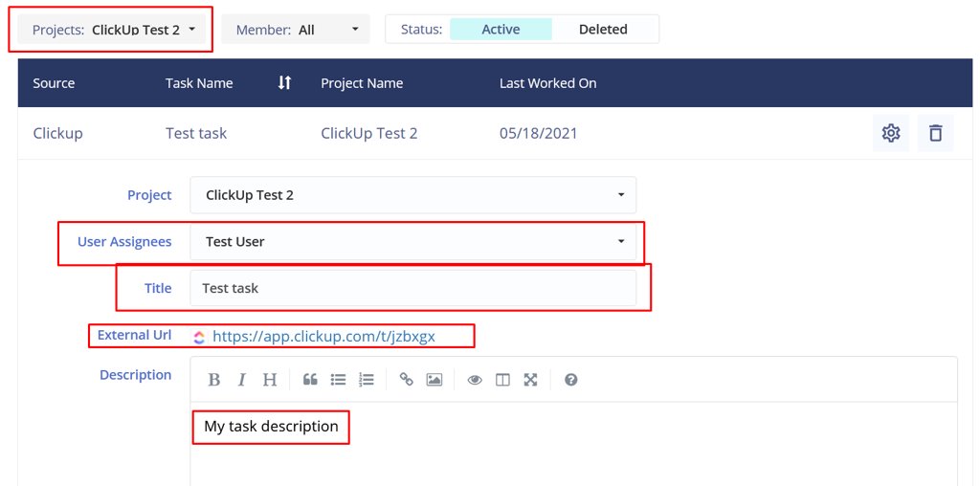Click into the Title input field
This screenshot has width=980, height=486.
[x=412, y=288]
